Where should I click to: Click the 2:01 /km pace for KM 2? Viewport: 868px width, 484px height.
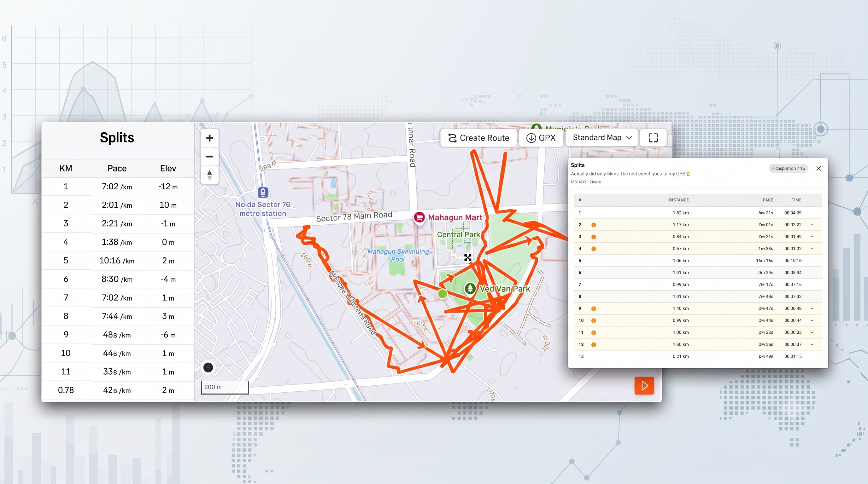[117, 205]
